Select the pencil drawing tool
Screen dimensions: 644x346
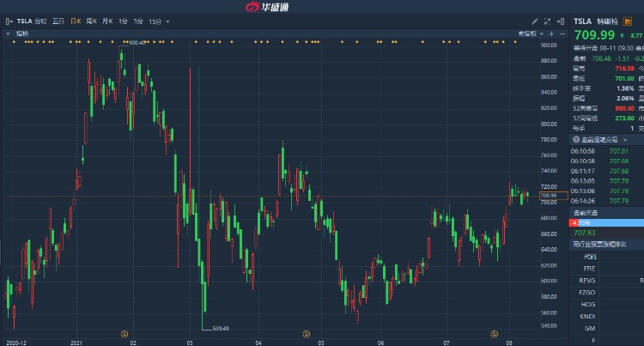click(534, 21)
